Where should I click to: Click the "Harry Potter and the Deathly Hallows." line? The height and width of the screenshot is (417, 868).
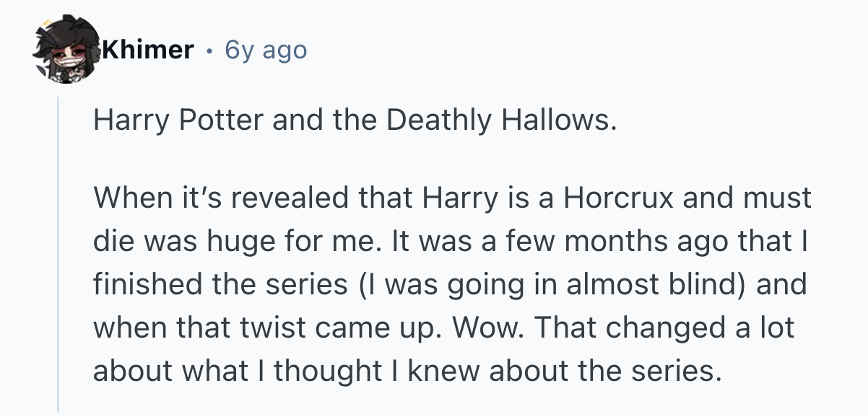[x=355, y=119]
